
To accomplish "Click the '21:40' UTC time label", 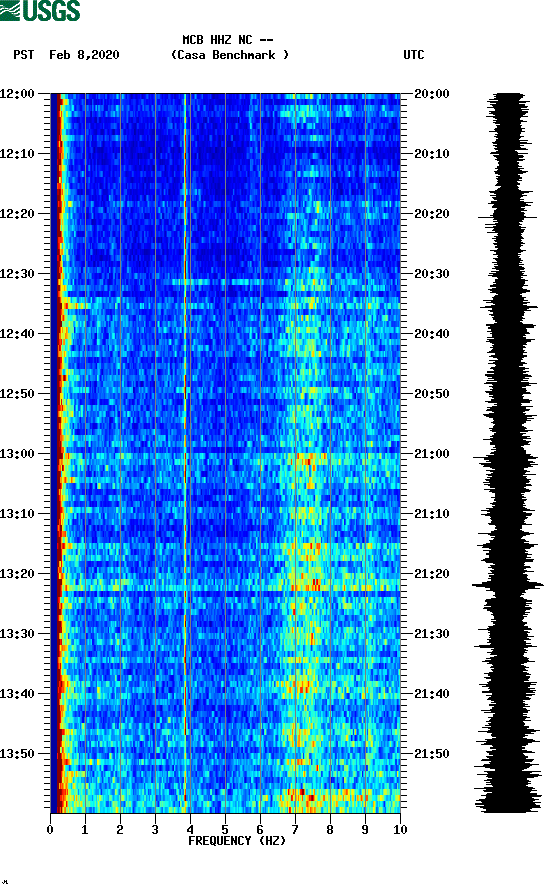I will coord(432,694).
